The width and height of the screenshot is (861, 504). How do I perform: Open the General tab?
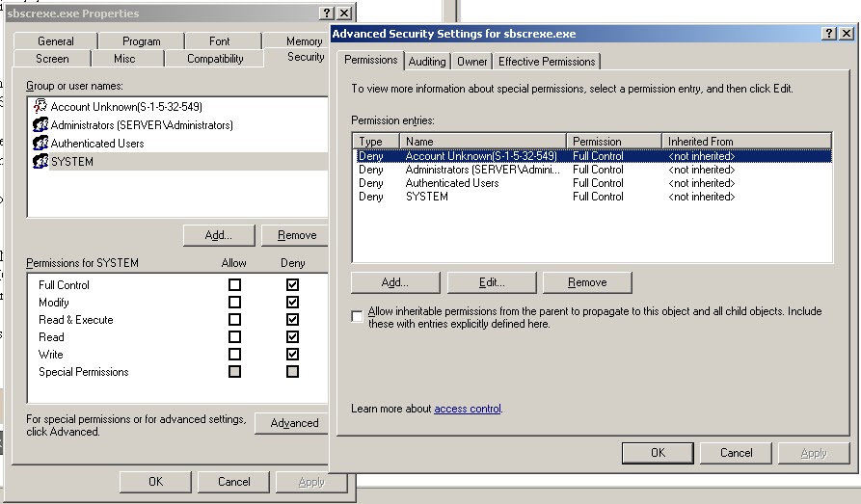pos(56,41)
